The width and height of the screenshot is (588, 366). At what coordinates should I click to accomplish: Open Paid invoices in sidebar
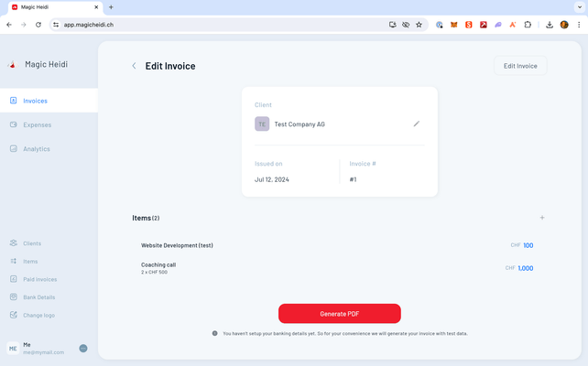click(x=39, y=279)
